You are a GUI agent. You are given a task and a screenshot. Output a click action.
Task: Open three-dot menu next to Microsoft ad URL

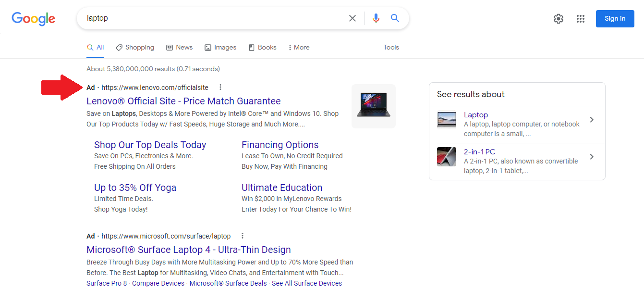coord(243,236)
